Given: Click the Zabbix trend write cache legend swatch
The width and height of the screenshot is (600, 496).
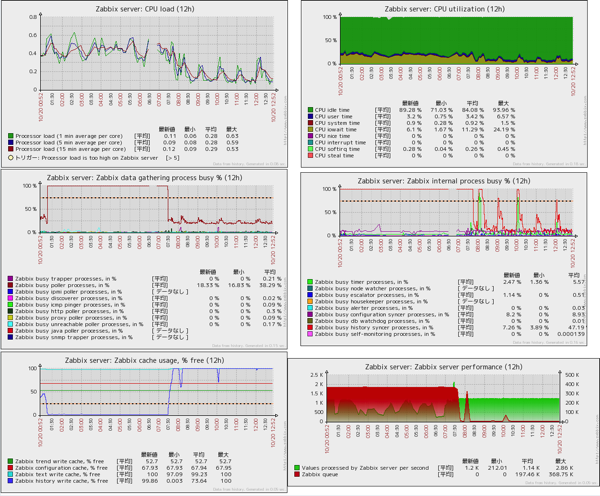Looking at the screenshot, I should pyautogui.click(x=10, y=461).
